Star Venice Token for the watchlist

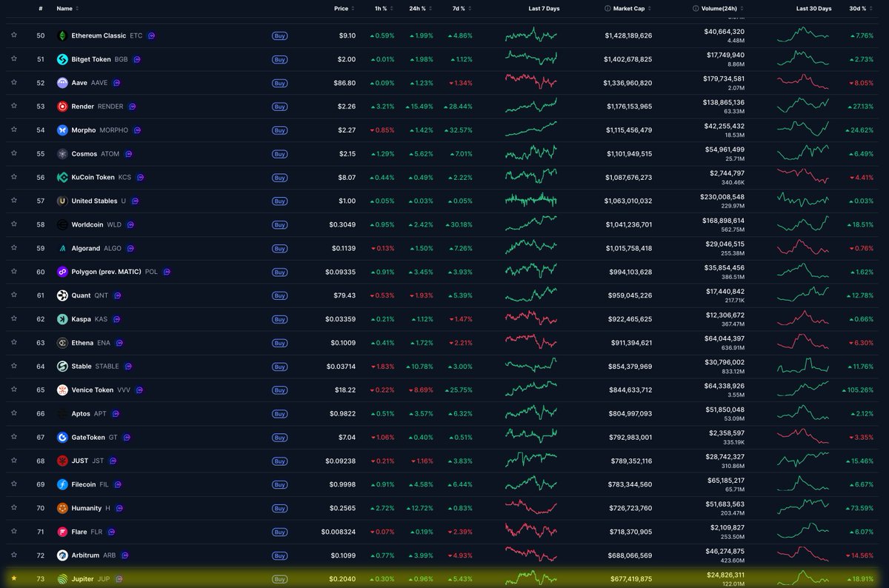click(13, 390)
